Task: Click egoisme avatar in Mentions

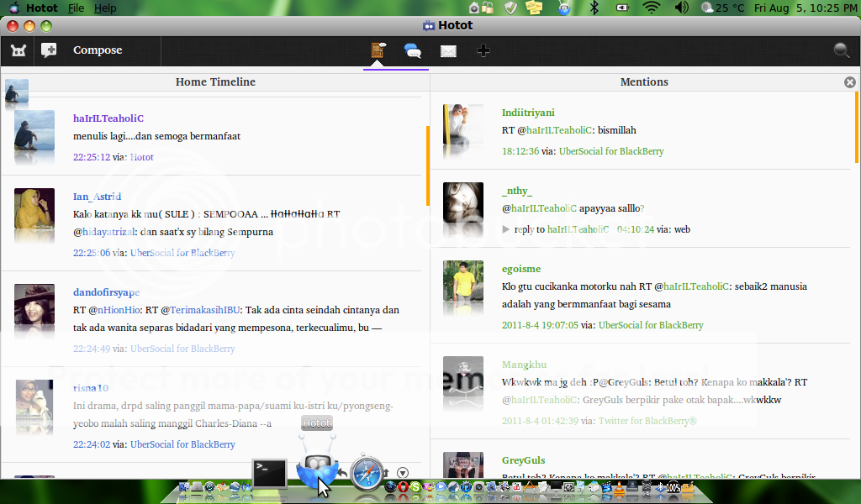Action: point(463,281)
